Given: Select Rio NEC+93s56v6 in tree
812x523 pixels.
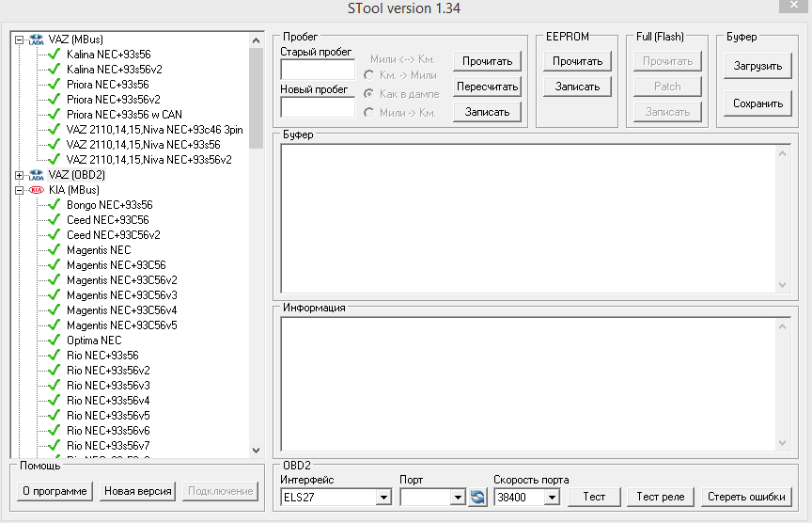Looking at the screenshot, I should coord(108,430).
